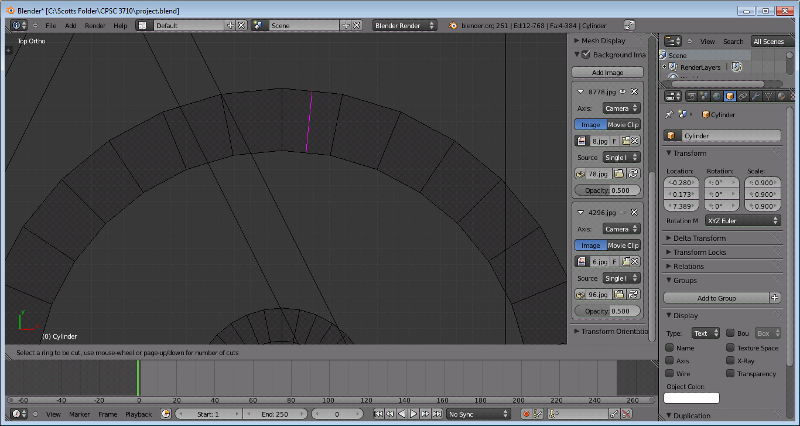
Task: Open the Axis dropdown for 8778.jpg
Action: 621,108
